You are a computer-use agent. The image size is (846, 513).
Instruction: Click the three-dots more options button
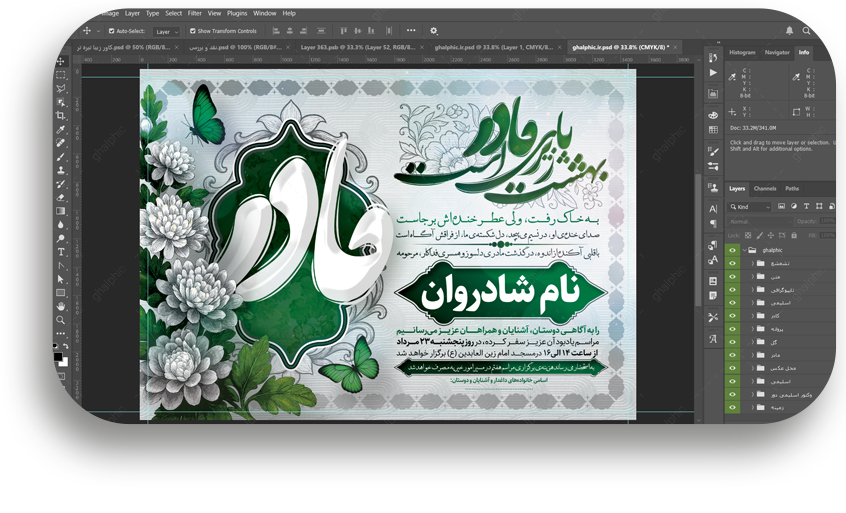tap(410, 31)
